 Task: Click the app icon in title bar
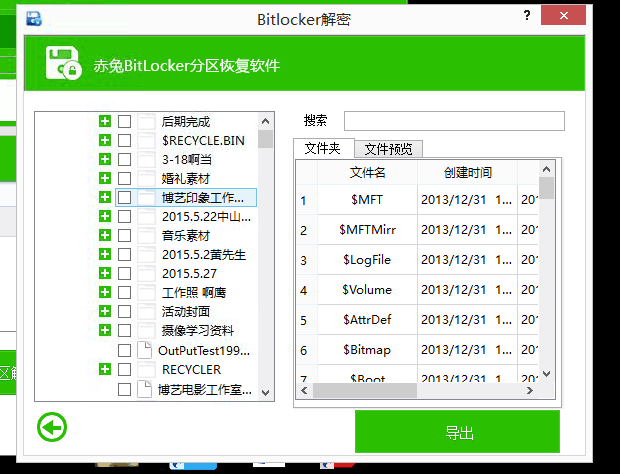pyautogui.click(x=34, y=18)
